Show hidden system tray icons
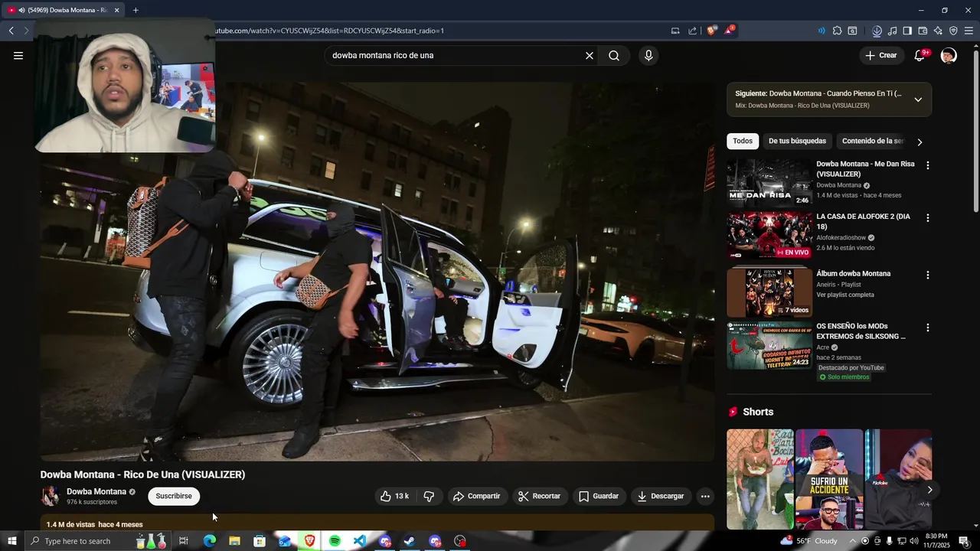This screenshot has width=980, height=551. (x=852, y=541)
